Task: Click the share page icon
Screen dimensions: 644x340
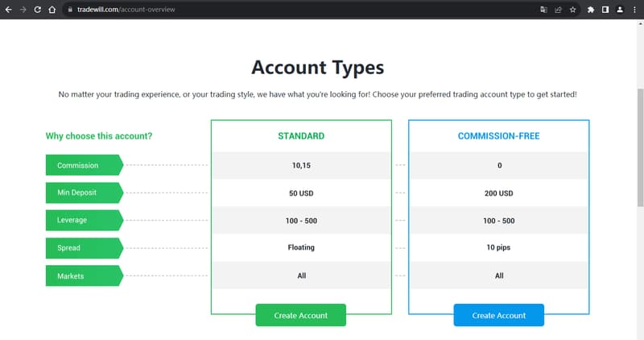Action: click(x=558, y=10)
